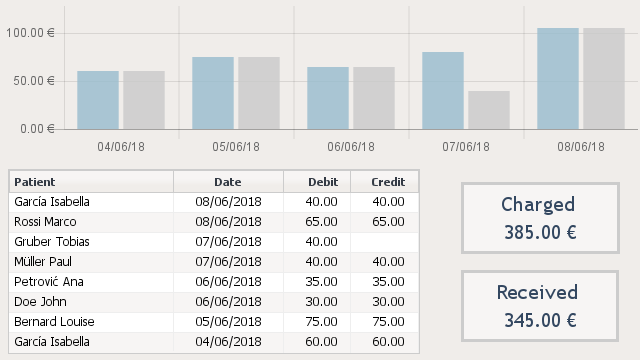The image size is (640, 360).
Task: Select the Gruber Tobias patient row
Action: click(214, 242)
